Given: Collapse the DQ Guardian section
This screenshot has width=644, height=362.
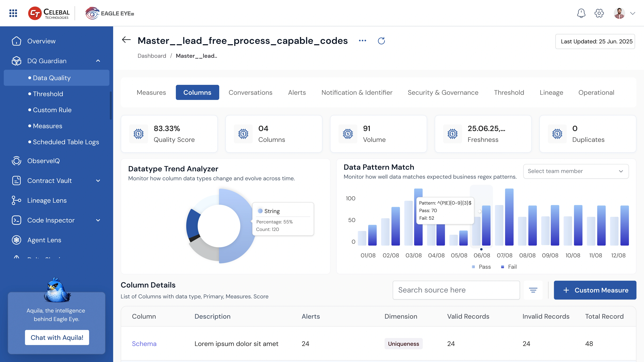Looking at the screenshot, I should (x=98, y=61).
